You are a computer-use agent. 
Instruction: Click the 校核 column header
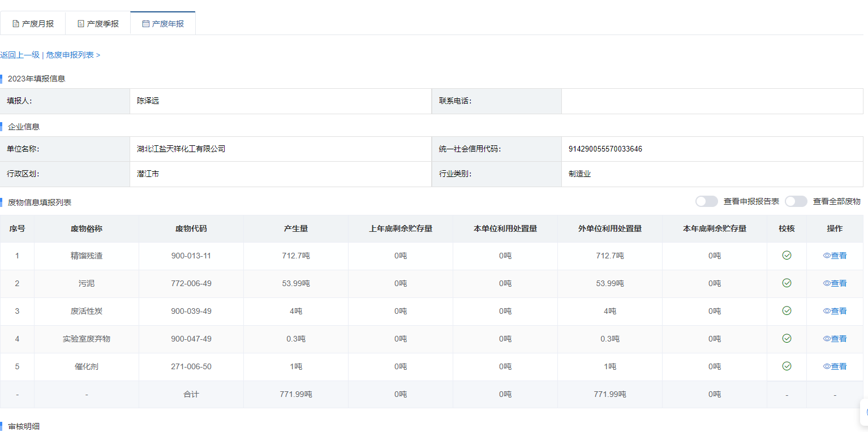(x=787, y=228)
